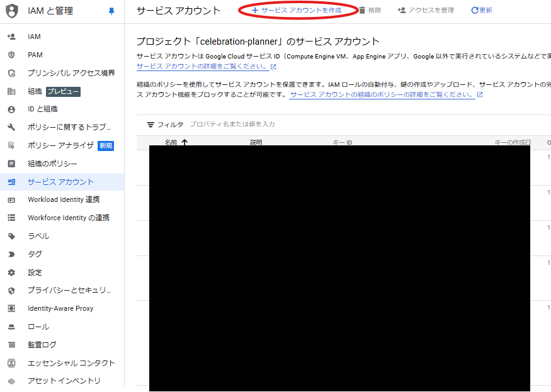Click the ラベル label icon in the sidebar

point(11,235)
